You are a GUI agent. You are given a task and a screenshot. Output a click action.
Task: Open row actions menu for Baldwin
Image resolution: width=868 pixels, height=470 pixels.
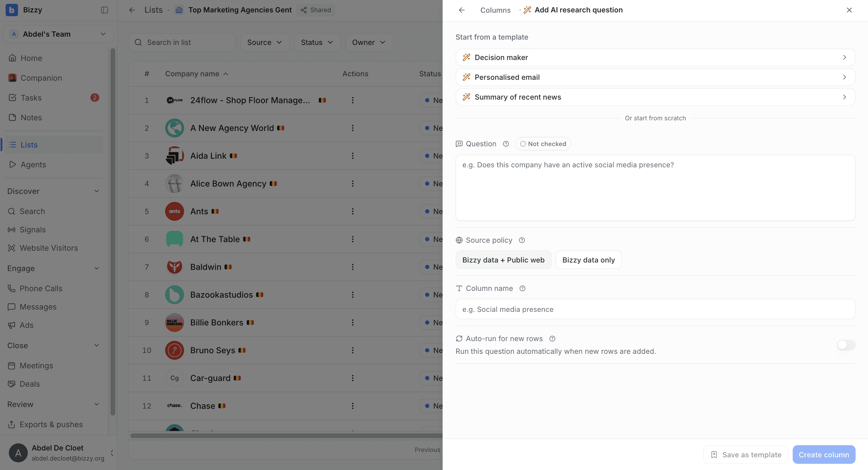(x=353, y=267)
